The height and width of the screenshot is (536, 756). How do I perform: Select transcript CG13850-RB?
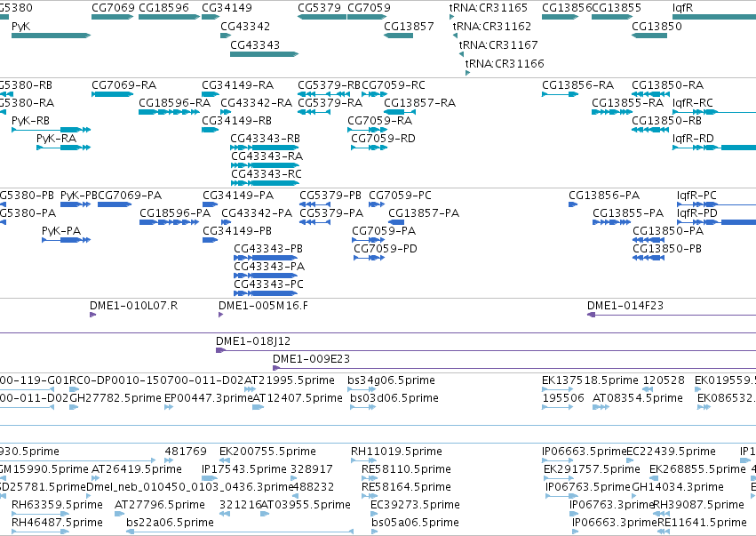tap(649, 130)
